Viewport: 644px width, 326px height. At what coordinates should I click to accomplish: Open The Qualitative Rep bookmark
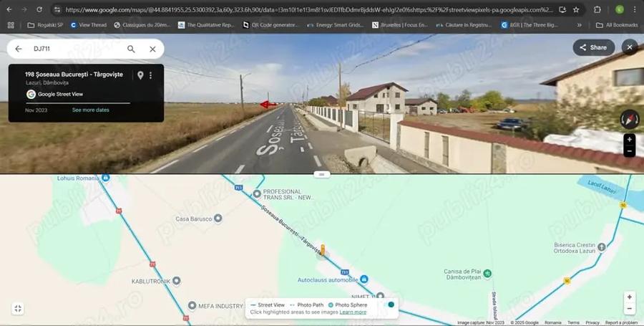(206, 25)
